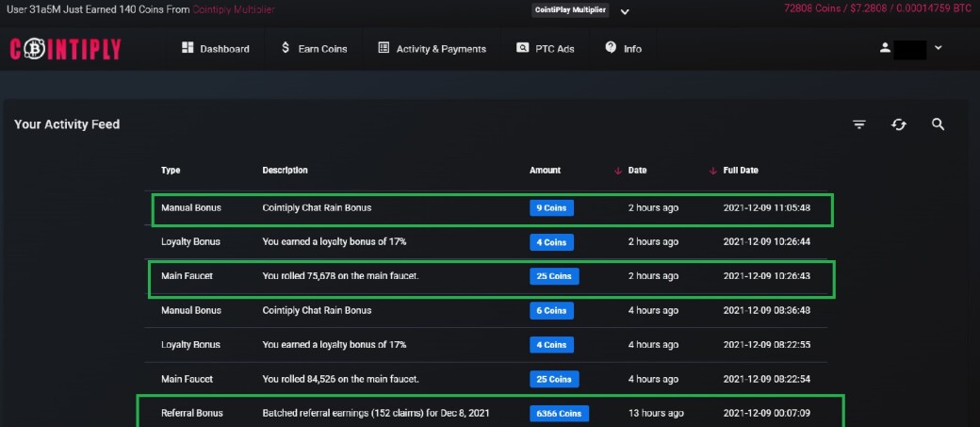This screenshot has width=980, height=427.
Task: Click the Info question mark icon
Action: (611, 47)
